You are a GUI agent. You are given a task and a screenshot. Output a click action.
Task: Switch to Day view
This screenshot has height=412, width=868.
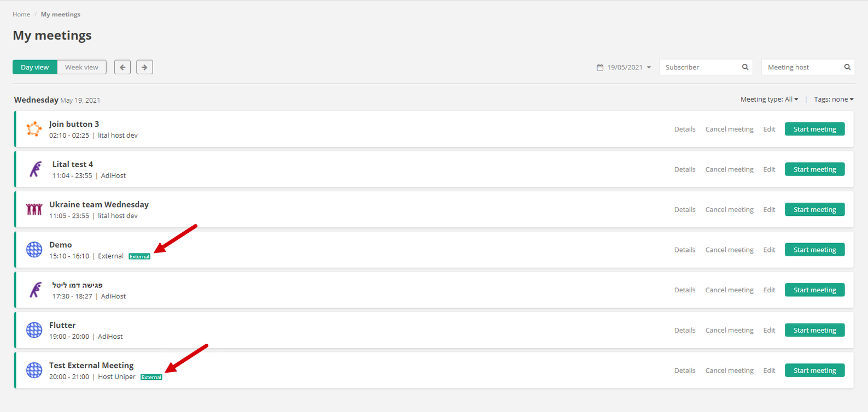[x=35, y=67]
